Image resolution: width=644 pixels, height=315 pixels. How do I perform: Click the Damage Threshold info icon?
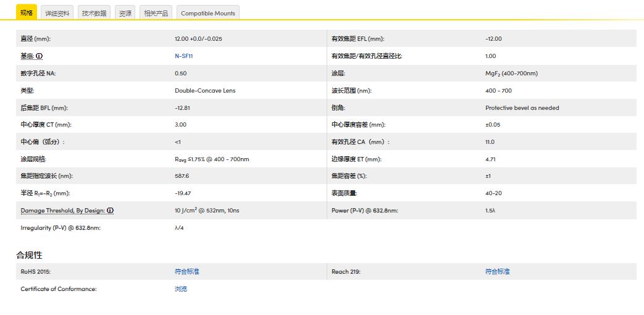(x=110, y=211)
